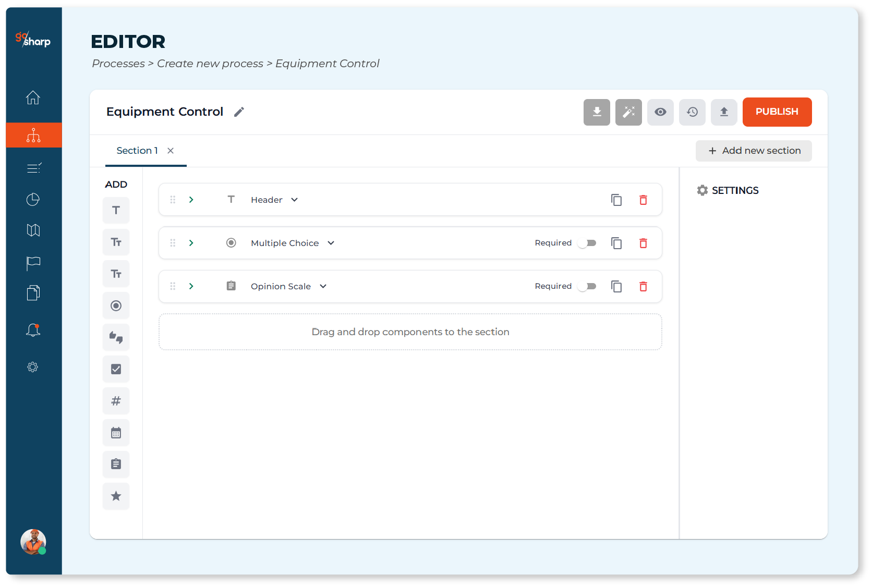Screen dimensions: 872x588
Task: Expand the Multiple Choice row with its chevron
Action: (x=191, y=243)
